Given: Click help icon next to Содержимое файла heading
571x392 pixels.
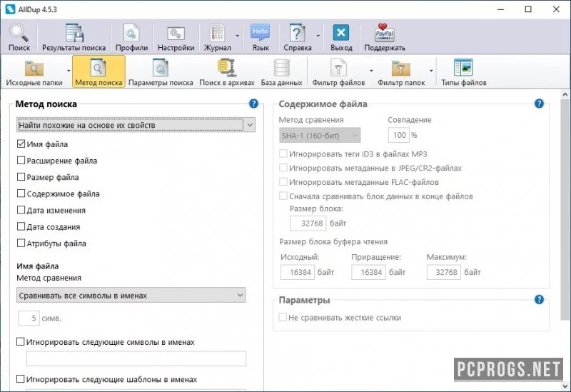Looking at the screenshot, I should tap(539, 104).
